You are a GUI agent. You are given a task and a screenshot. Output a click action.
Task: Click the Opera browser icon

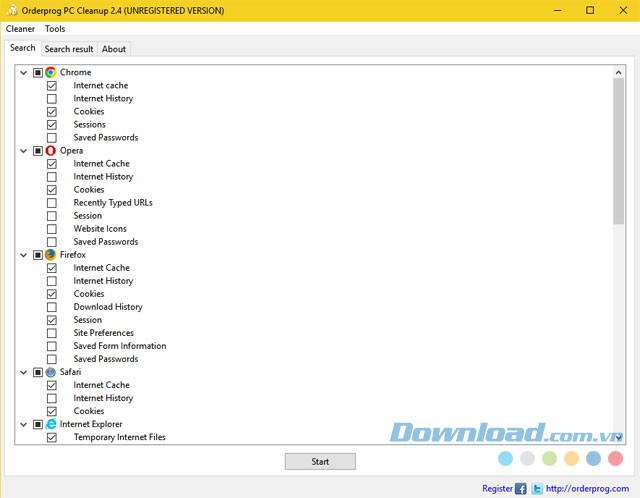[x=51, y=151]
